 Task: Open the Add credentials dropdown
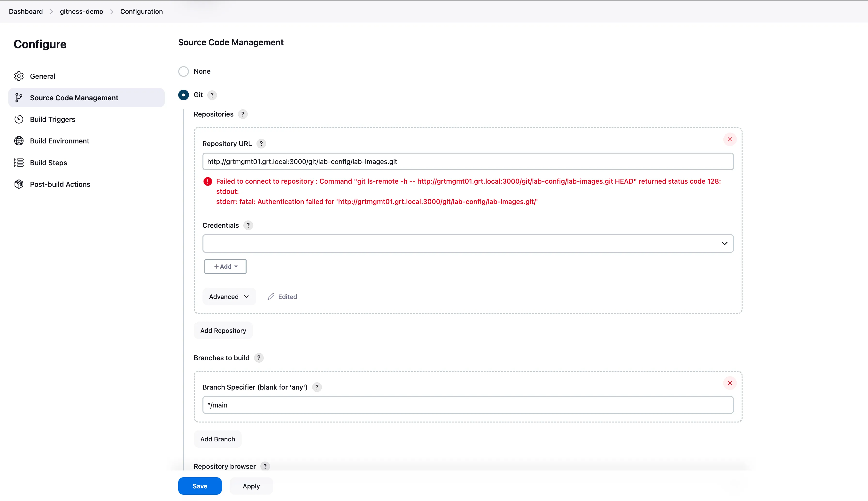pyautogui.click(x=225, y=267)
